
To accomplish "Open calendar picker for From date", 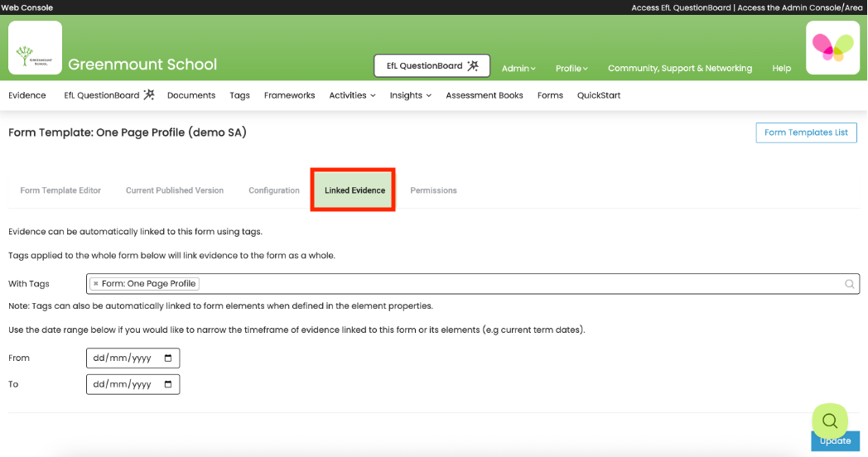I will pyautogui.click(x=168, y=358).
